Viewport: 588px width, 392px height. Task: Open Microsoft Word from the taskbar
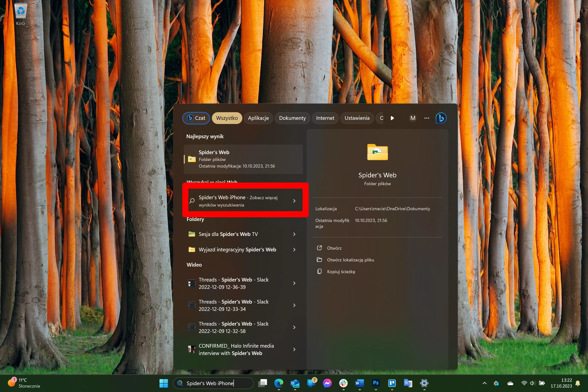(359, 383)
